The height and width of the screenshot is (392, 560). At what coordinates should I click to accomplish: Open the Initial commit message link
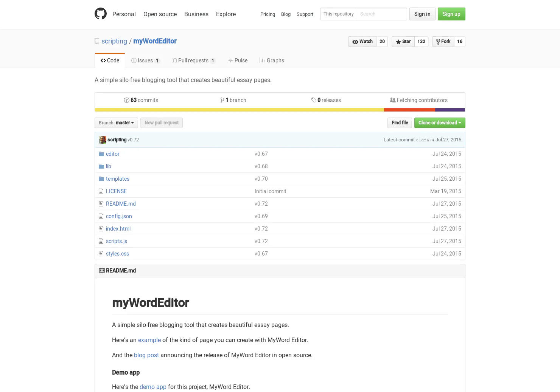(270, 191)
